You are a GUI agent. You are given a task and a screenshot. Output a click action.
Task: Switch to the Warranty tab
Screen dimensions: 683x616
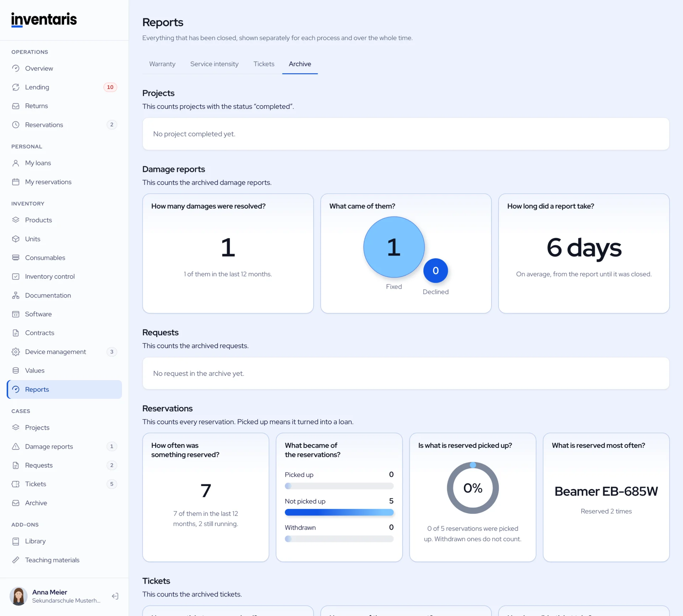(162, 64)
